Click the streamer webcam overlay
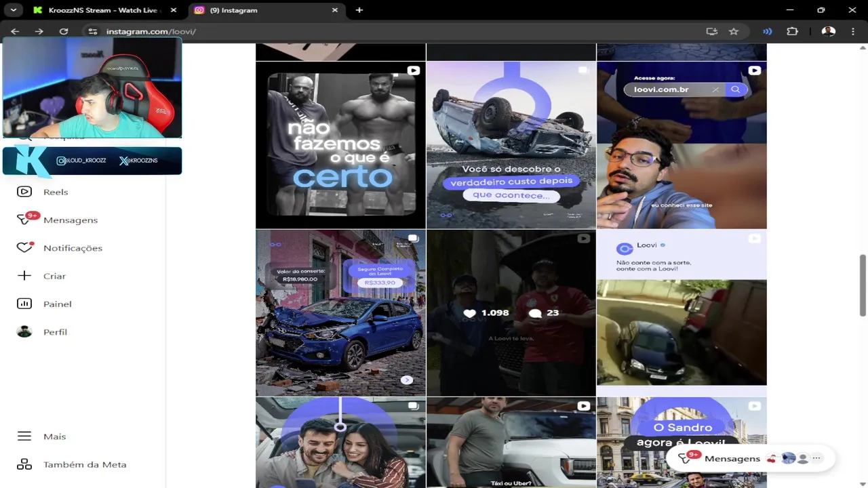 (92, 87)
